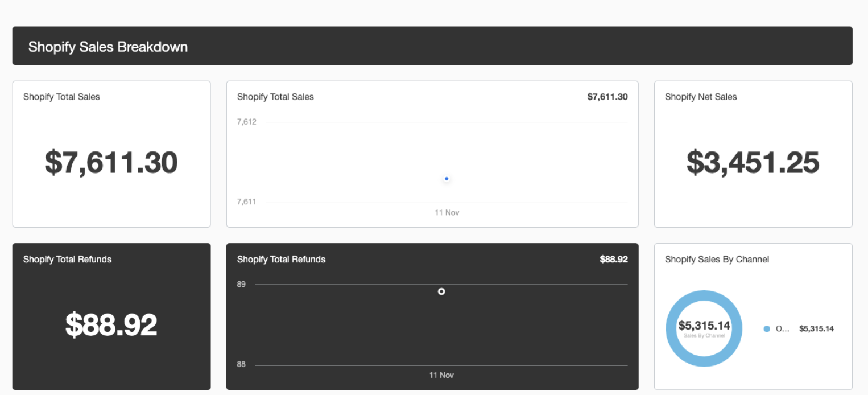Image resolution: width=868 pixels, height=395 pixels.
Task: Select the large $7,611.30 total sales figure
Action: 111,162
